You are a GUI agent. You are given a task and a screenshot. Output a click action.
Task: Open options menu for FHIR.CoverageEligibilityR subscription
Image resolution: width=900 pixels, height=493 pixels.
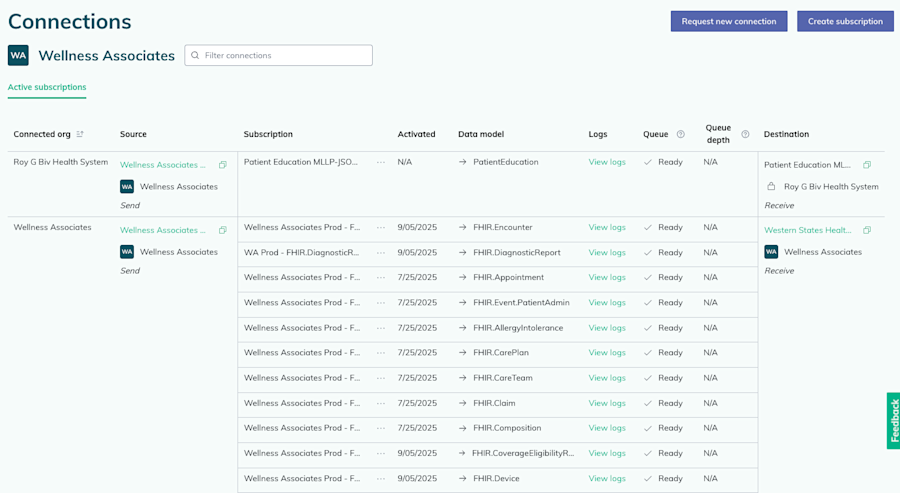(x=381, y=453)
